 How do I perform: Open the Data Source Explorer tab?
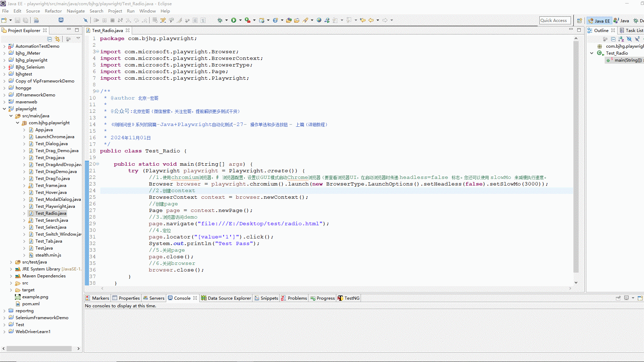coord(226,298)
